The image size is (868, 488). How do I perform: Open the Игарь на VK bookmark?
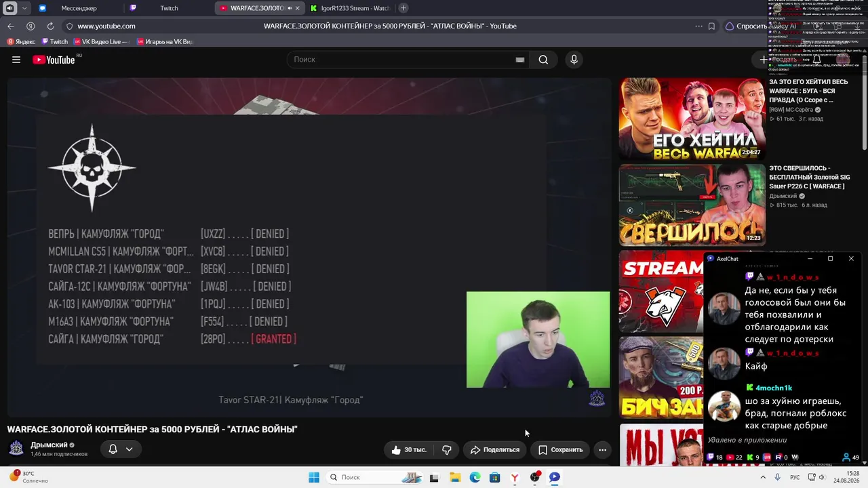(x=165, y=42)
